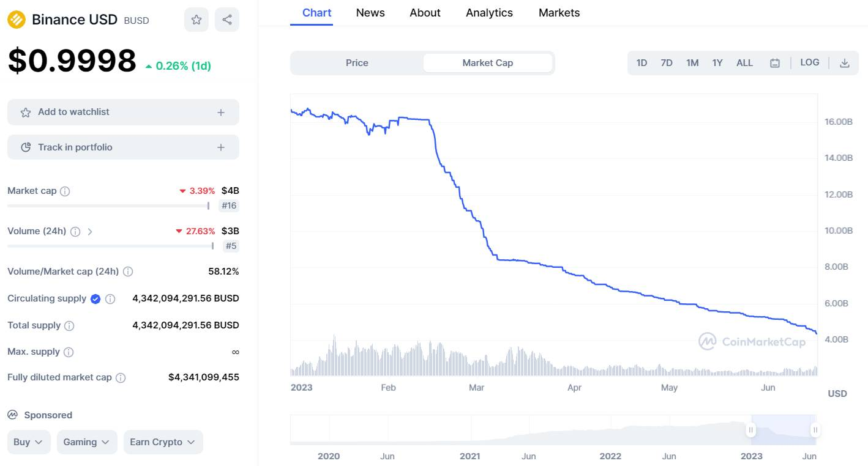Click the volume rank #5 badge
The height and width of the screenshot is (466, 868).
coord(231,246)
